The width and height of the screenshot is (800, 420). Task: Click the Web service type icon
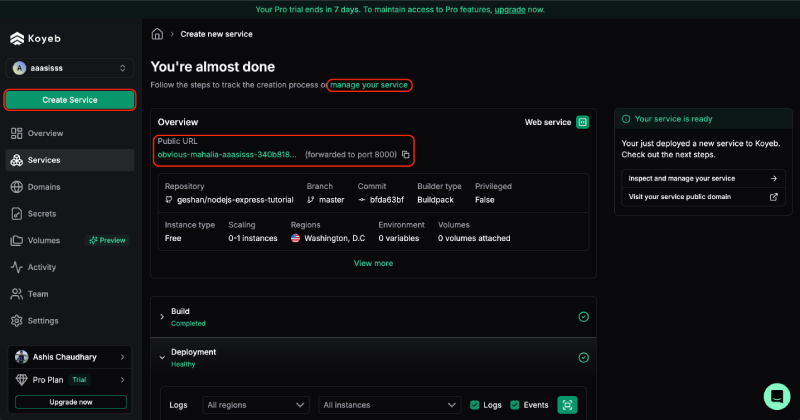(583, 122)
